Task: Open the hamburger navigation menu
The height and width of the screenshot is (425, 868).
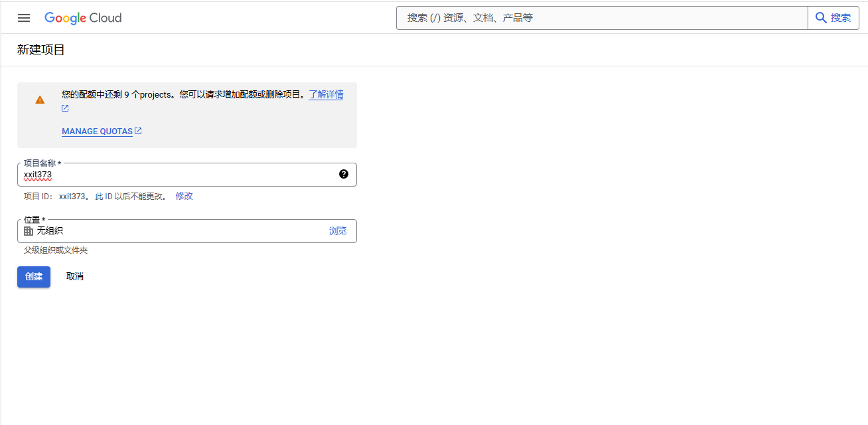Action: coord(24,18)
